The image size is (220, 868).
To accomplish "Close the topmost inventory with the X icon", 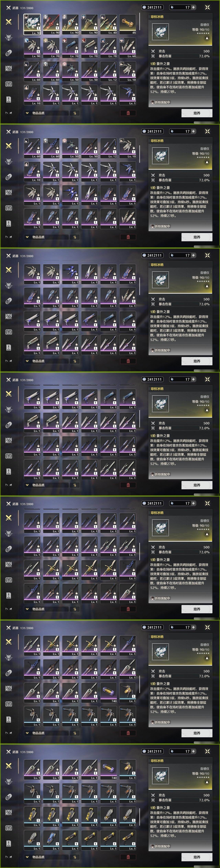I will (x=207, y=7).
